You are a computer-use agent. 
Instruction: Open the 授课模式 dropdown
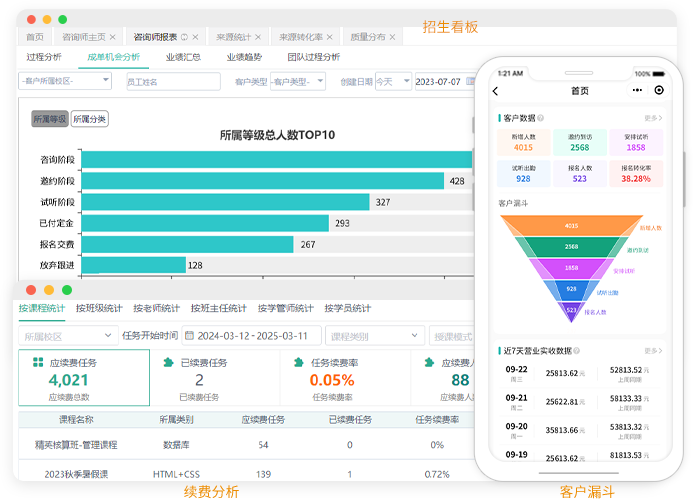coord(453,336)
